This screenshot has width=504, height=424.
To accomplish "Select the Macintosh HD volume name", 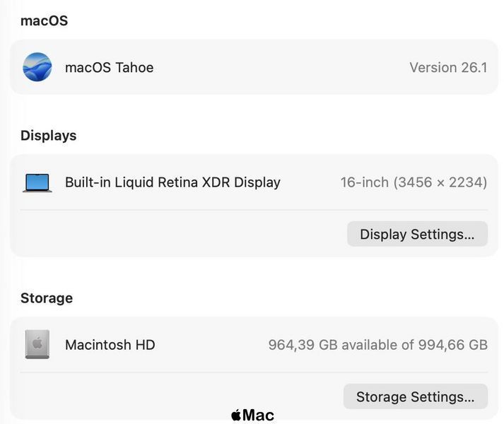I will tap(110, 345).
